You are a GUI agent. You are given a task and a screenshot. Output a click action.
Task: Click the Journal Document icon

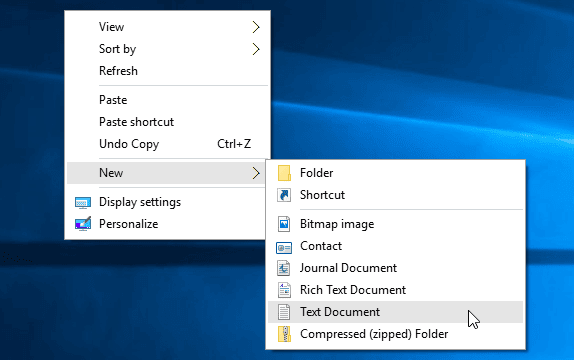(x=284, y=268)
